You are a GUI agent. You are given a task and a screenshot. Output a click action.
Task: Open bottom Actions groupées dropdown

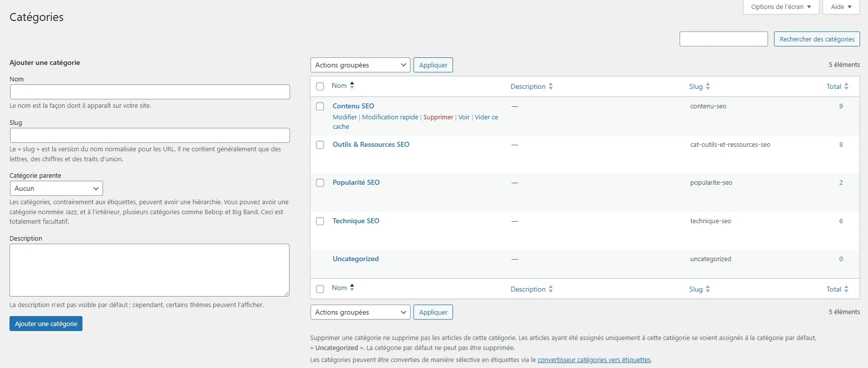360,312
